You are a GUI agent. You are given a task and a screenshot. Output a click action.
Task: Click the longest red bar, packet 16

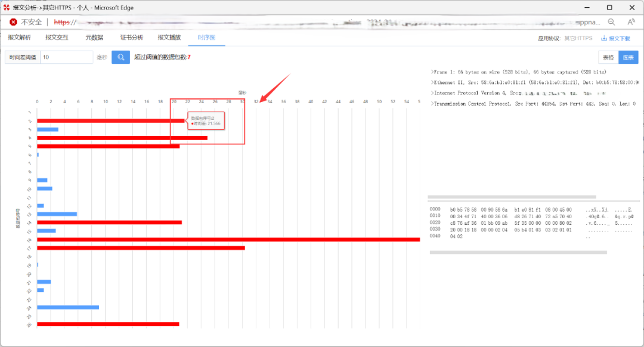tap(228, 240)
